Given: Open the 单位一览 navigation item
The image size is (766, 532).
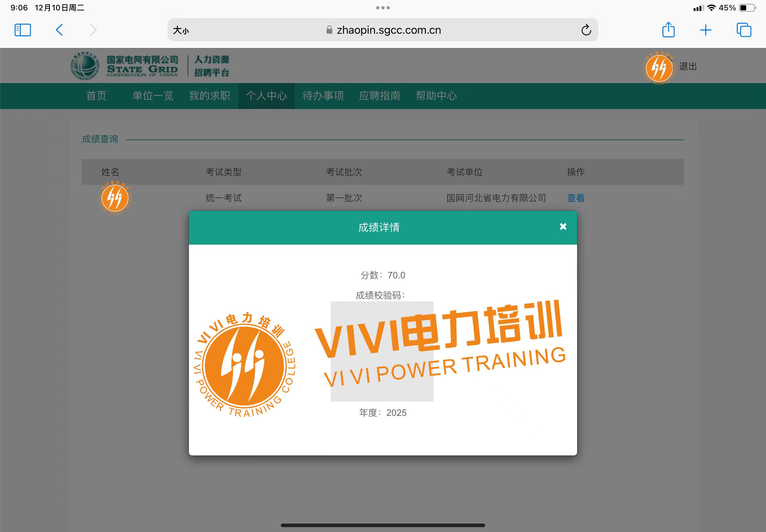Looking at the screenshot, I should tap(153, 96).
